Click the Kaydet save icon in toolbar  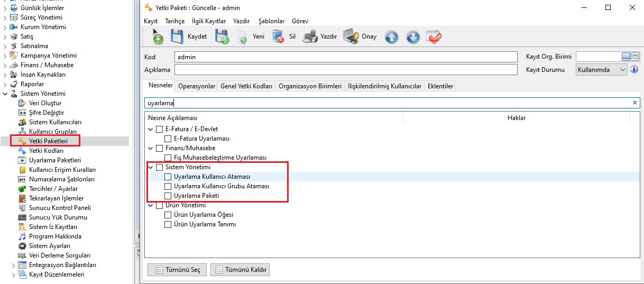[x=178, y=36]
